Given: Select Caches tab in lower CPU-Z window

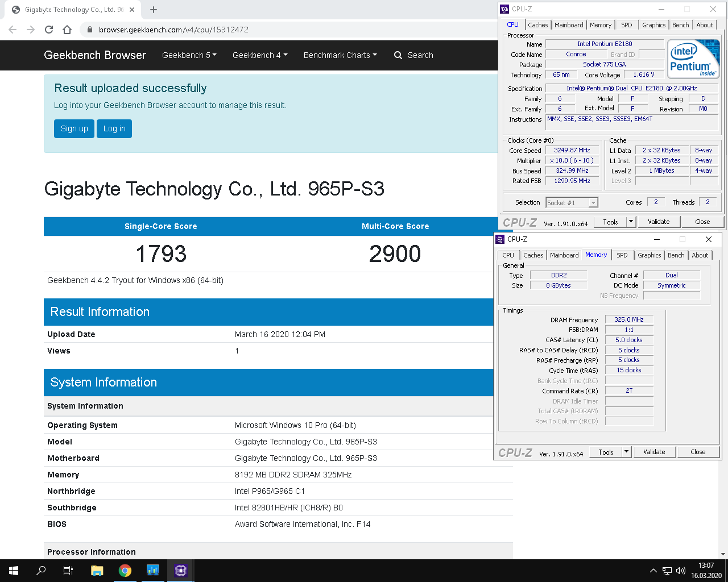Looking at the screenshot, I should tap(533, 255).
